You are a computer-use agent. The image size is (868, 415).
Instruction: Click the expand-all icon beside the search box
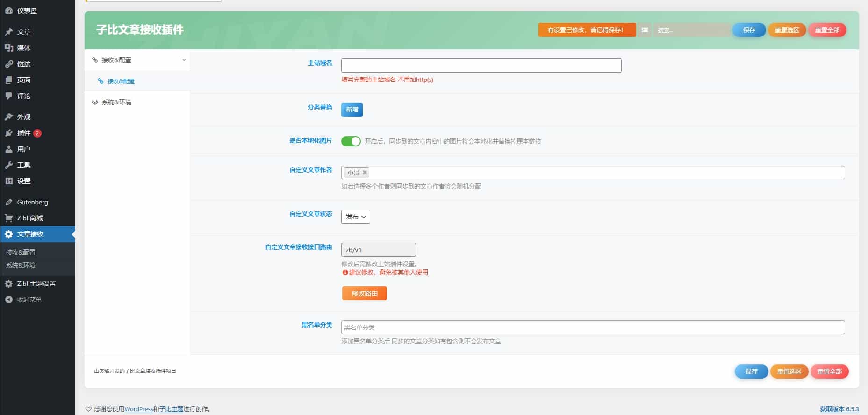645,30
